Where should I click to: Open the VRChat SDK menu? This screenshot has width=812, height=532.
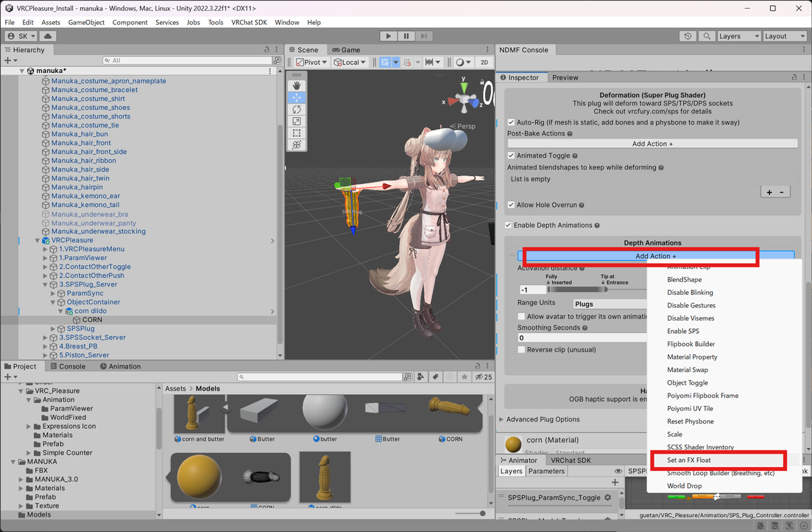(249, 22)
